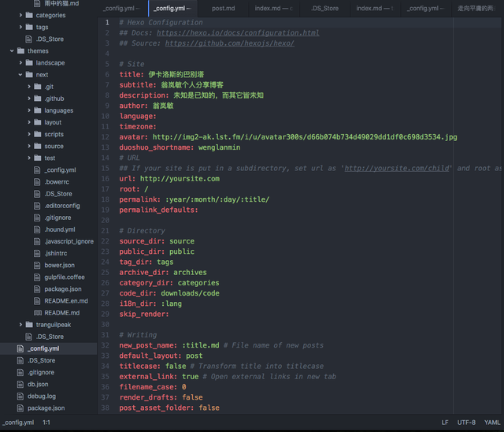504x432 pixels.
Task: Switch to the first index.md tab
Action: pos(274,9)
